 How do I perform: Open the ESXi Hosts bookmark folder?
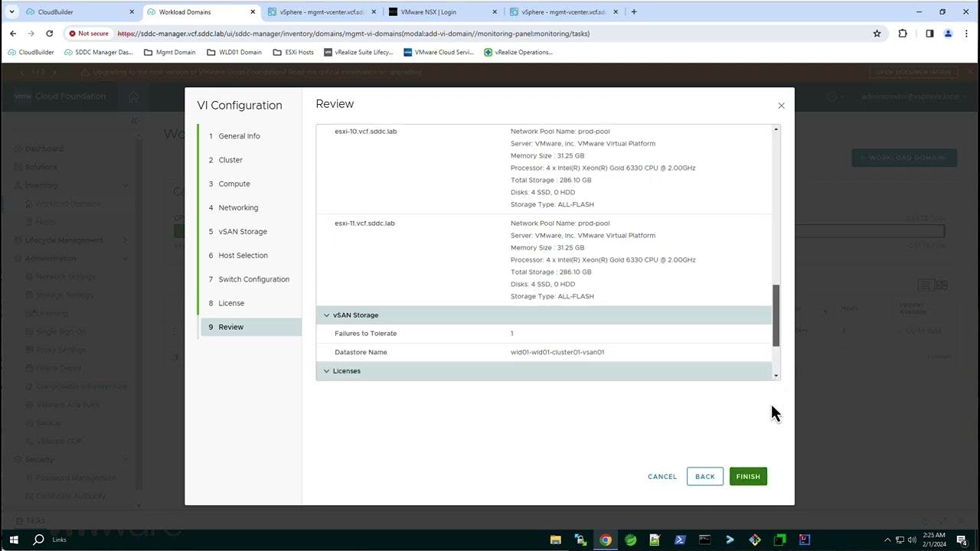tap(293, 52)
